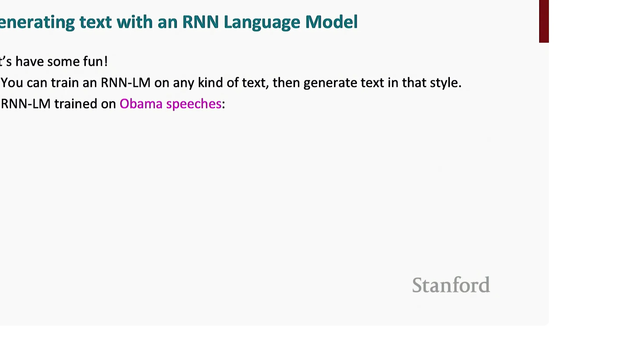The image size is (644, 362).
Task: Select the dark red vertical bar
Action: tap(544, 21)
